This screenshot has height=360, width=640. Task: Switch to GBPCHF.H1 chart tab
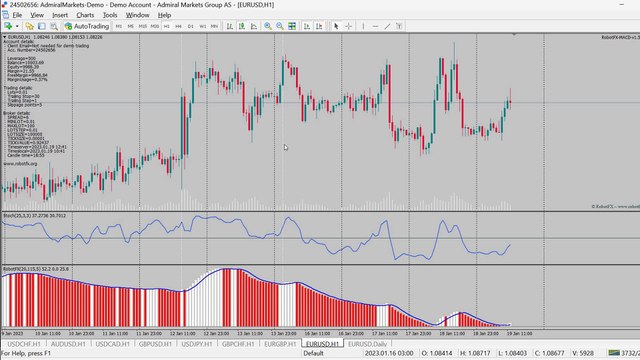pyautogui.click(x=238, y=344)
